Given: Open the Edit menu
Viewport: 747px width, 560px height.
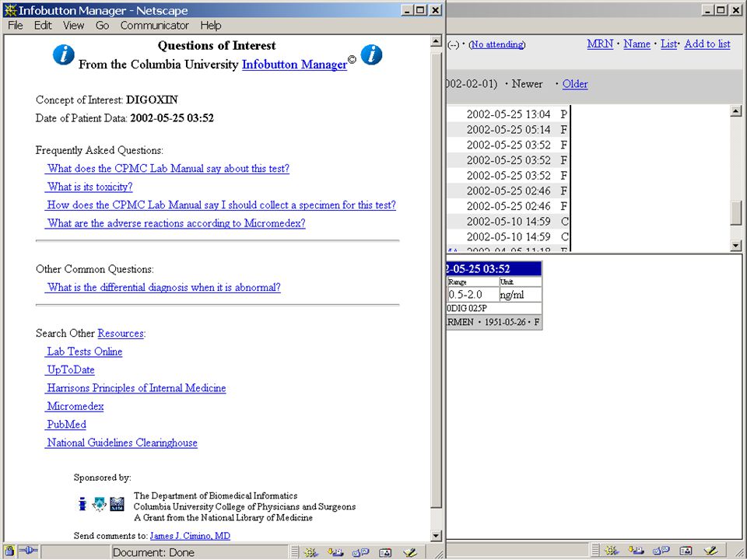Looking at the screenshot, I should click(42, 25).
